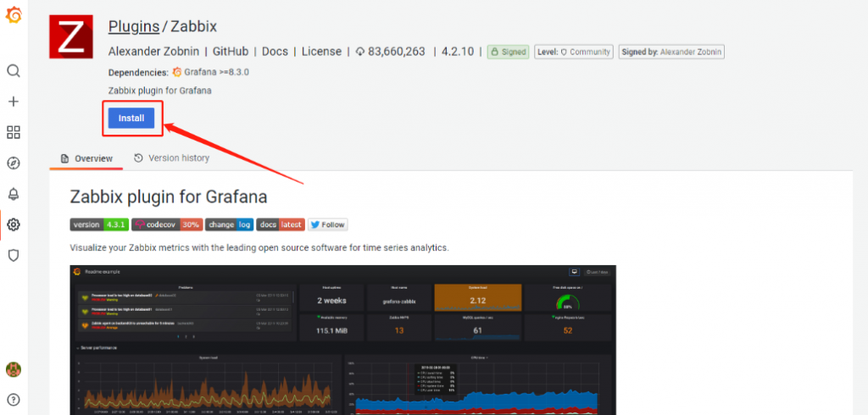Screen dimensions: 868x415
Task: Open the Explore compass icon
Action: [14, 163]
